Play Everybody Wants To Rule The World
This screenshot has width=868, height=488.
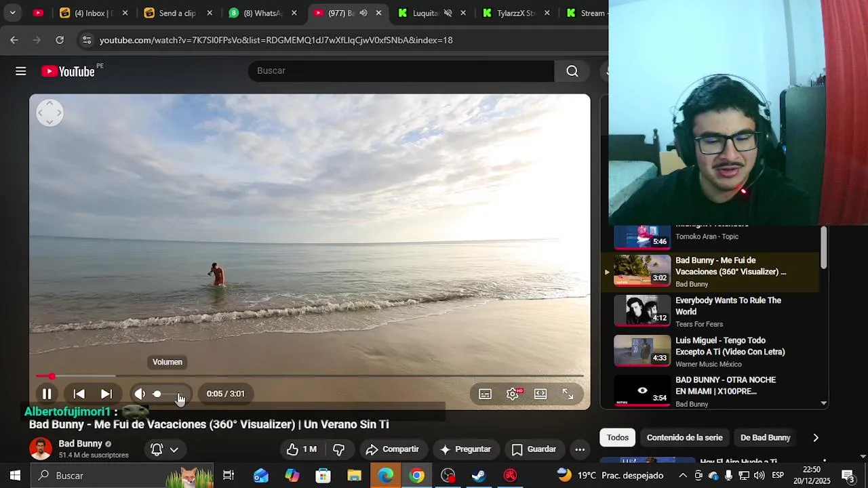pos(709,312)
